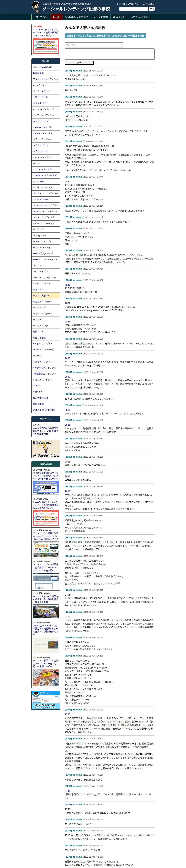Click the 関連記事 業務停止命令 banner link
The height and width of the screenshot is (868, 186).
[x=105, y=35]
